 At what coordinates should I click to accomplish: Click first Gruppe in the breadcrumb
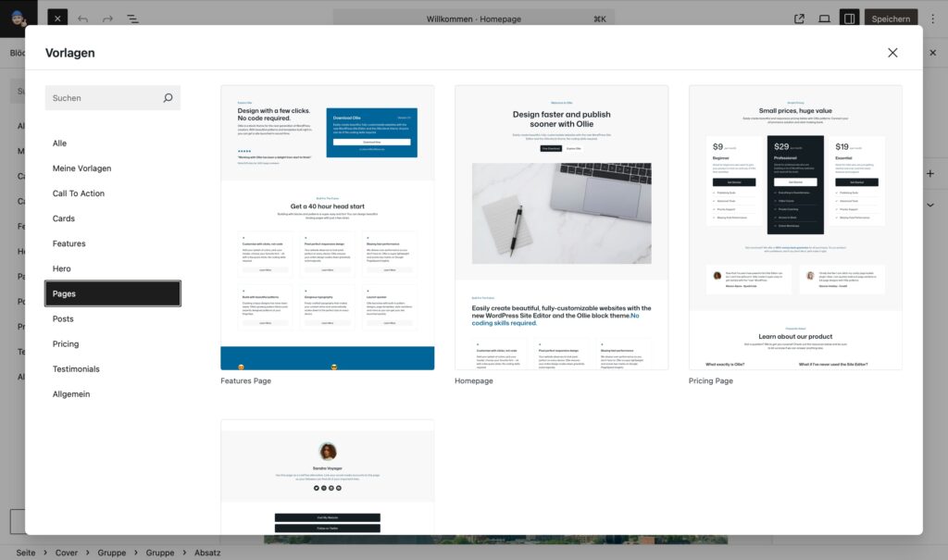pyautogui.click(x=112, y=553)
